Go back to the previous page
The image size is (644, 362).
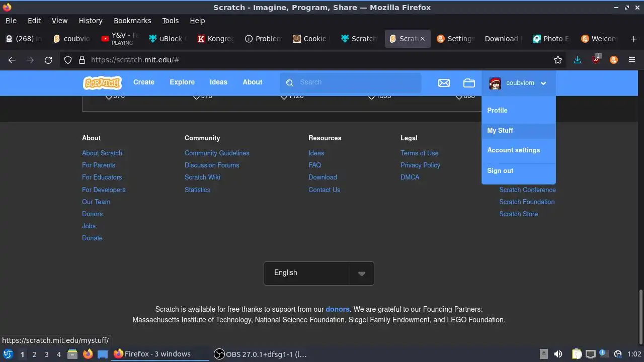coord(12,60)
